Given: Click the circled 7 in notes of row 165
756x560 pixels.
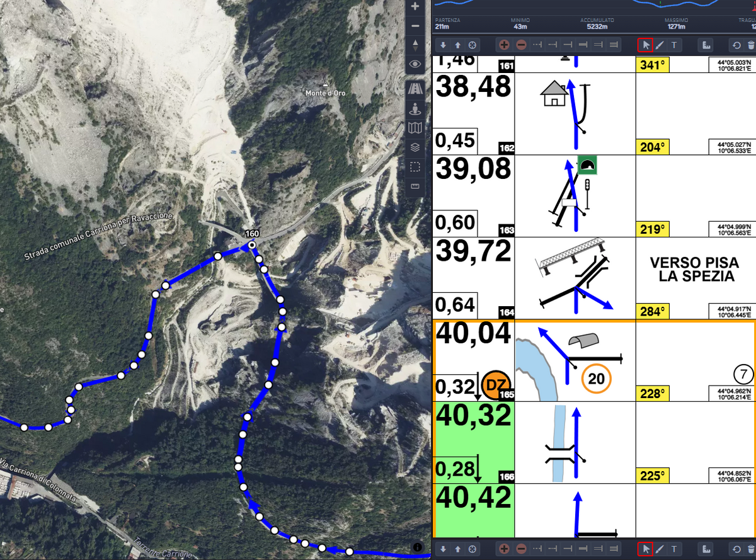Looking at the screenshot, I should tap(743, 374).
